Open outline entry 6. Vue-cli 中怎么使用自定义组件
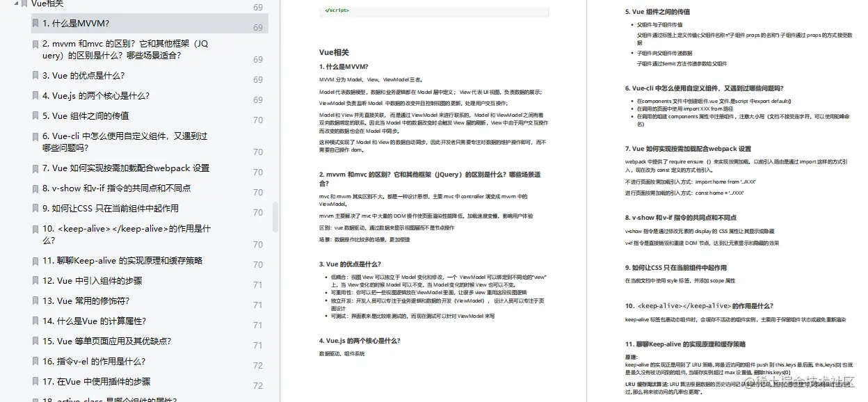The width and height of the screenshot is (868, 402). [125, 142]
